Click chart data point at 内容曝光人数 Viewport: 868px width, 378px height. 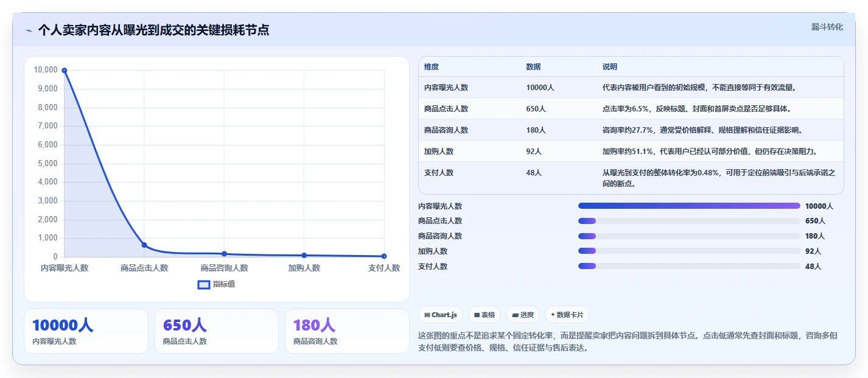pos(65,71)
